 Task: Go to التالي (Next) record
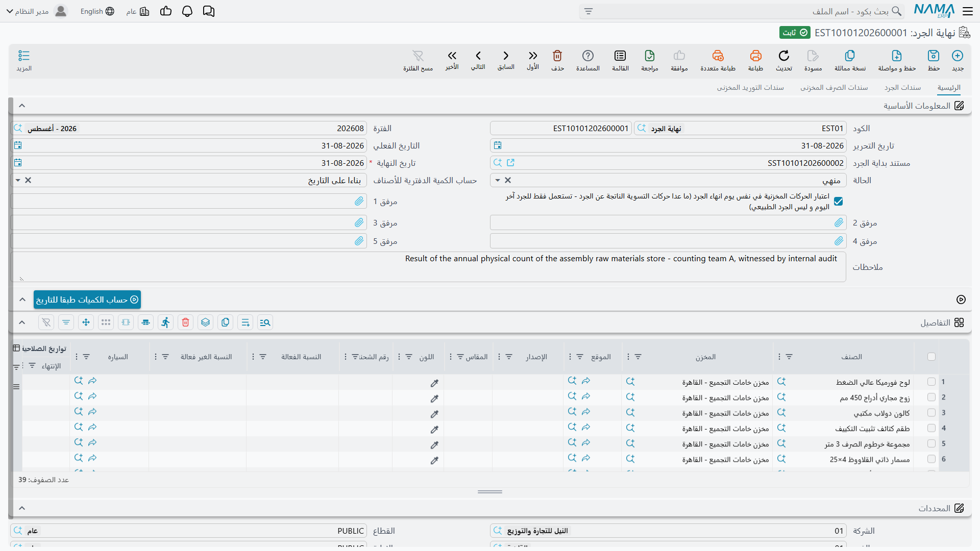[x=478, y=56]
